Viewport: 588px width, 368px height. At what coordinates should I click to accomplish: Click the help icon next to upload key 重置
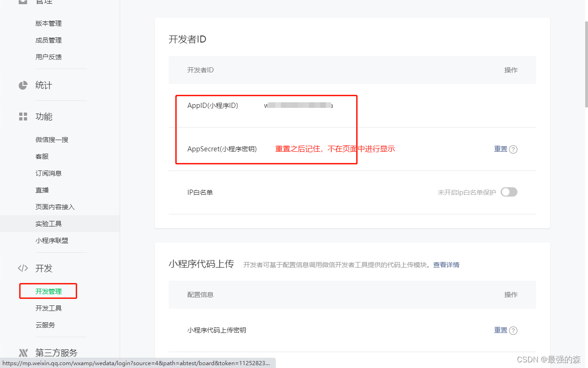click(x=514, y=330)
